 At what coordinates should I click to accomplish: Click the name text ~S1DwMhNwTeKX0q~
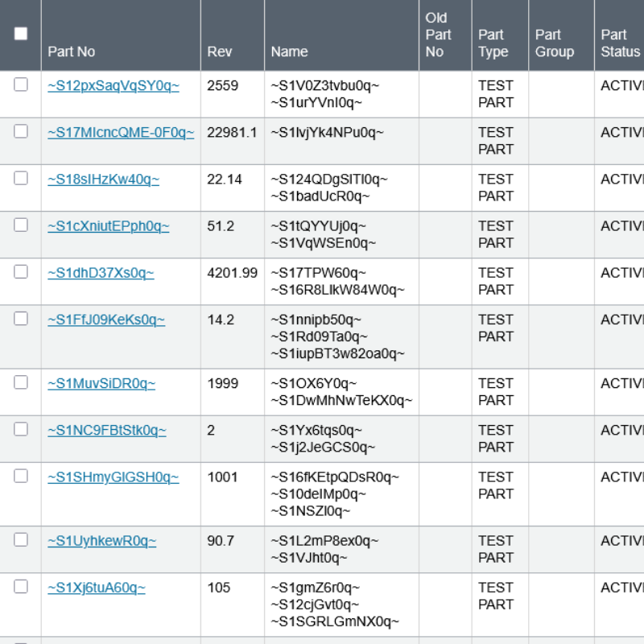click(x=341, y=400)
